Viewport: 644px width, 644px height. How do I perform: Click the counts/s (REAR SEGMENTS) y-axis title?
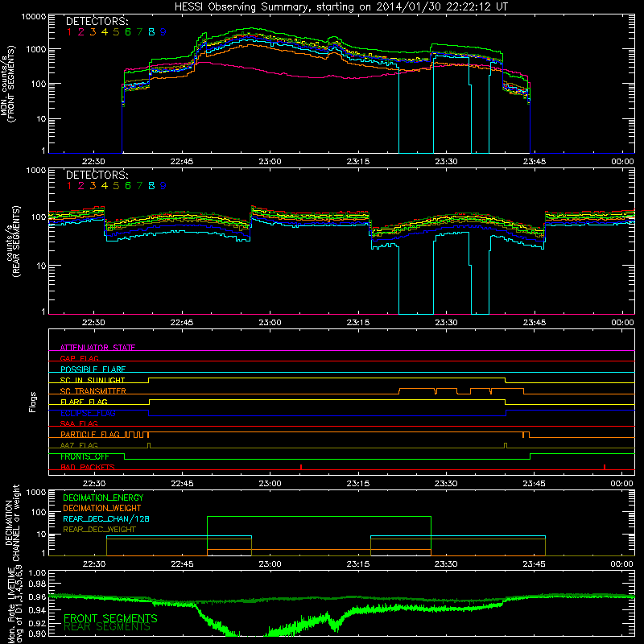tap(13, 242)
